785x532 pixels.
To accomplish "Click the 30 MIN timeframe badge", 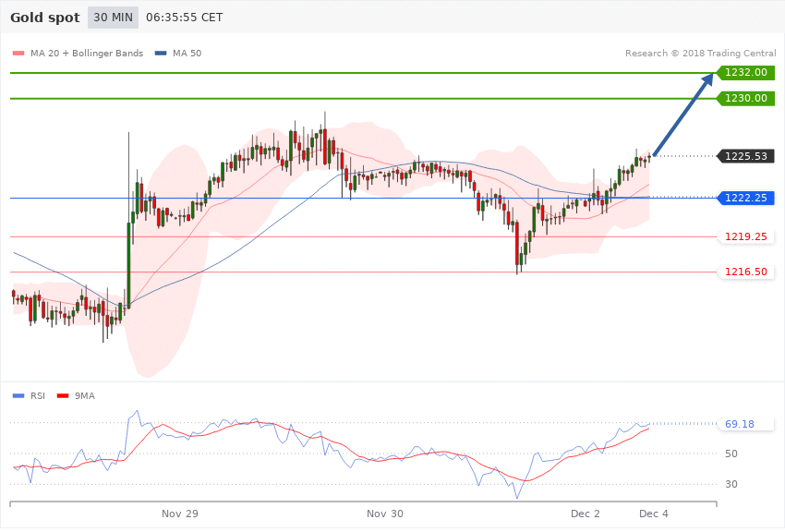I will point(113,18).
